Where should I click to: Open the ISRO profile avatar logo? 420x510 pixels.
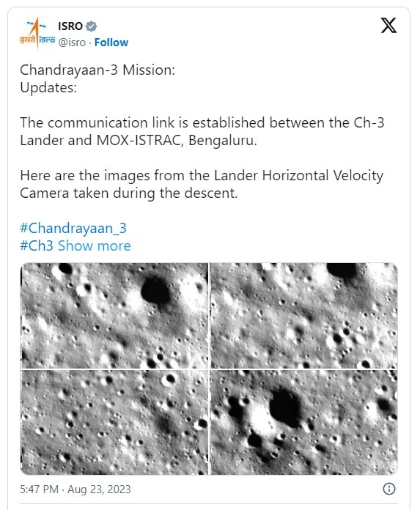click(x=37, y=33)
